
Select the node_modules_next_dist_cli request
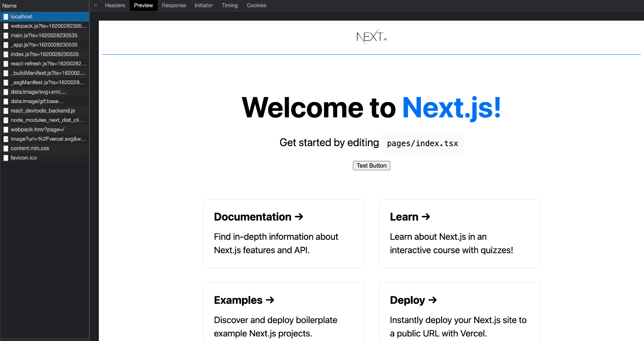(45, 120)
